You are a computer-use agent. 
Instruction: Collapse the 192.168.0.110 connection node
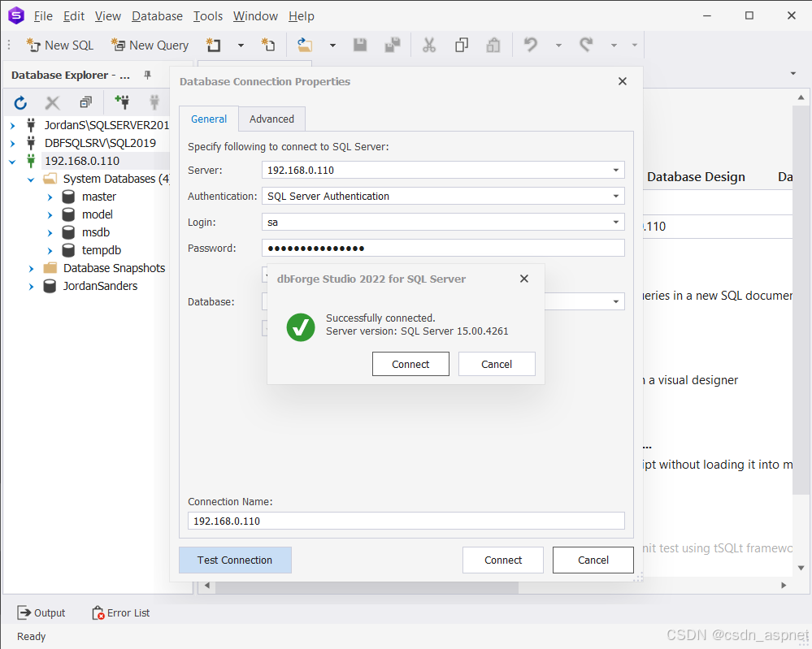(x=12, y=162)
